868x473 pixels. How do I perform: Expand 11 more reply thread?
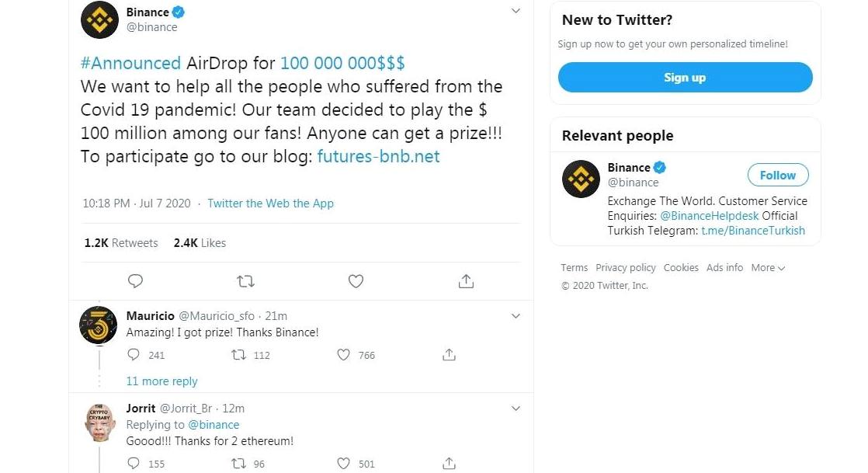(x=161, y=381)
